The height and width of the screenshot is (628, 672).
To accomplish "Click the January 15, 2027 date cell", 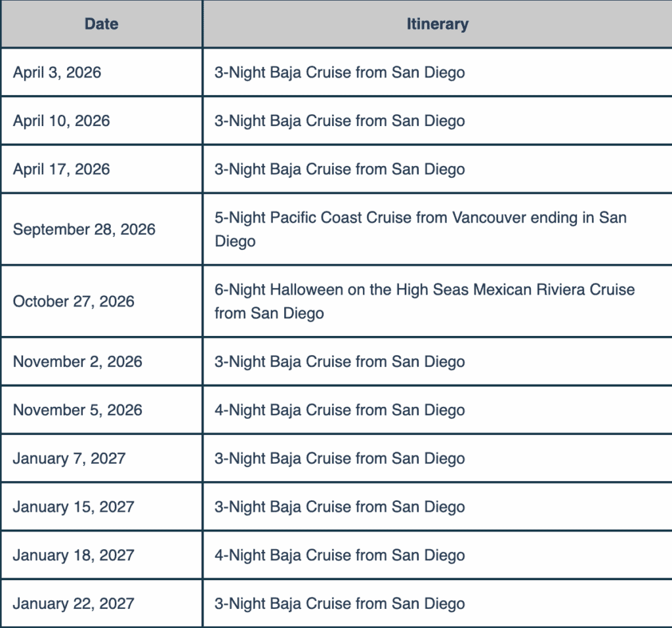I will click(x=73, y=507).
